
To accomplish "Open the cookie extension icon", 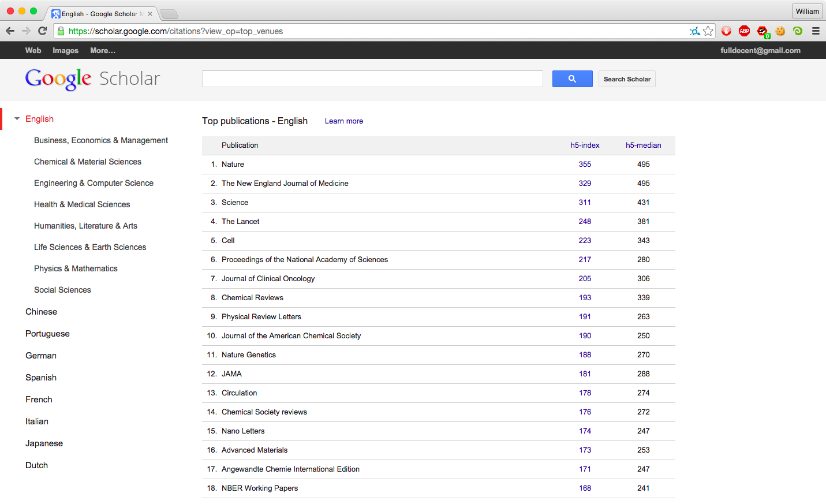I will click(x=780, y=31).
